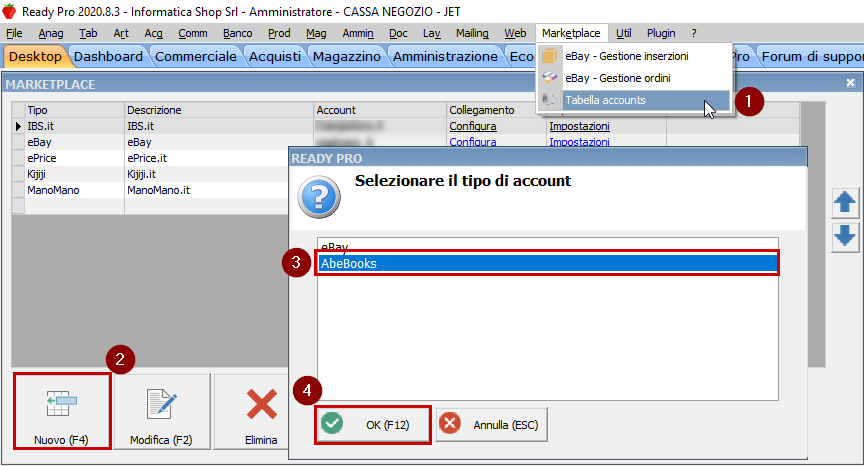Image resolution: width=864 pixels, height=466 pixels.
Task: Click the Kijiji.it description cell
Action: (207, 174)
